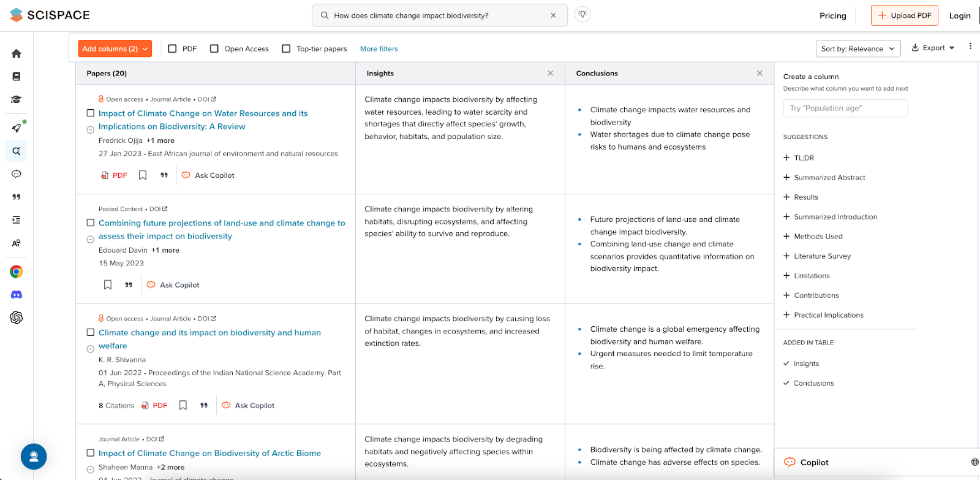Select the checkbox for the Water Resources paper

(x=91, y=113)
